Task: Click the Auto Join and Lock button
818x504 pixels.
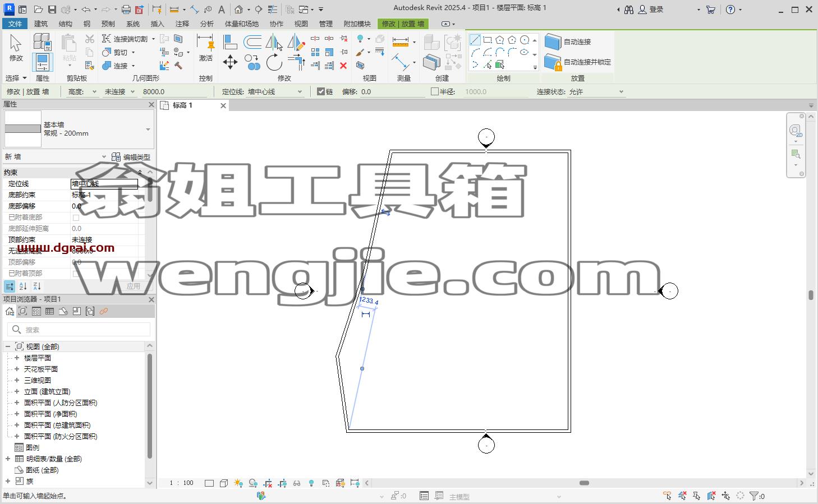Action: coord(578,62)
